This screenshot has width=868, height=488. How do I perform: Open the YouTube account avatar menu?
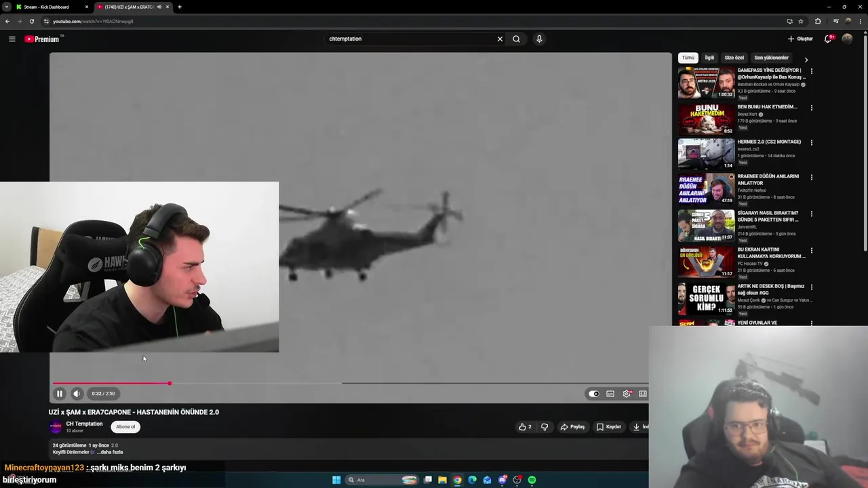coord(847,39)
